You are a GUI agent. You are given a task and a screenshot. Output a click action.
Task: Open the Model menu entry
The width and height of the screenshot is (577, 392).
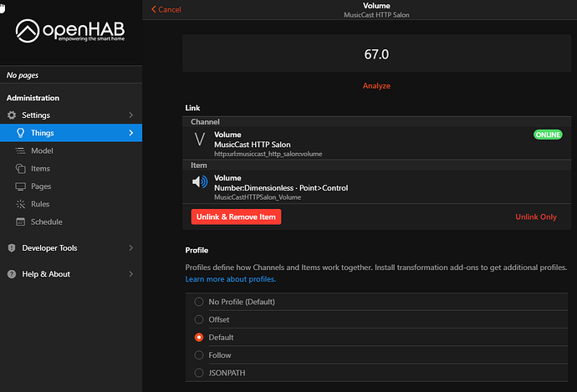71,150
